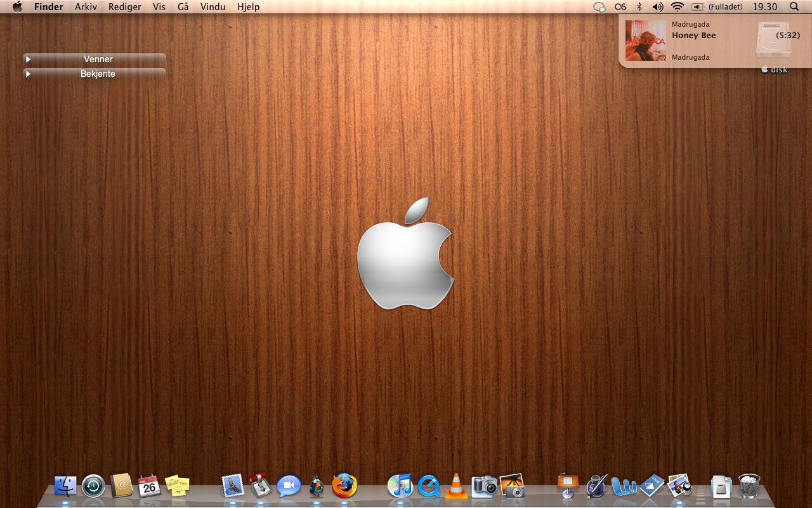Click the chat bubble menu bar icon
The width and height of the screenshot is (812, 508).
599,7
